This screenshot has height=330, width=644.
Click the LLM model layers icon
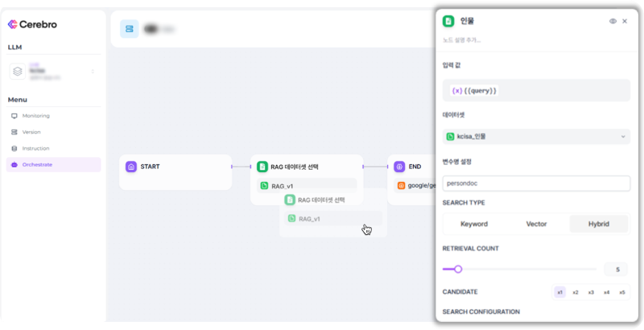[18, 72]
